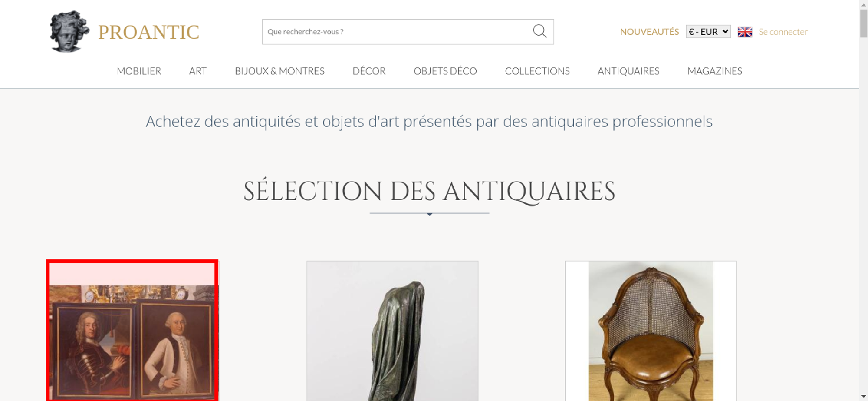Open Bijoux & Montres menu
Image resolution: width=868 pixels, height=401 pixels.
point(279,71)
